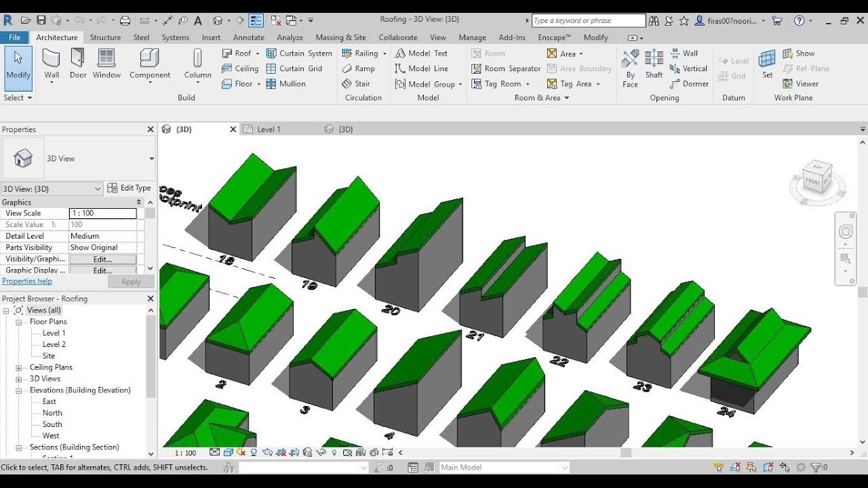This screenshot has width=868, height=488.
Task: Click the ViewCube FRONT face
Action: 812,181
